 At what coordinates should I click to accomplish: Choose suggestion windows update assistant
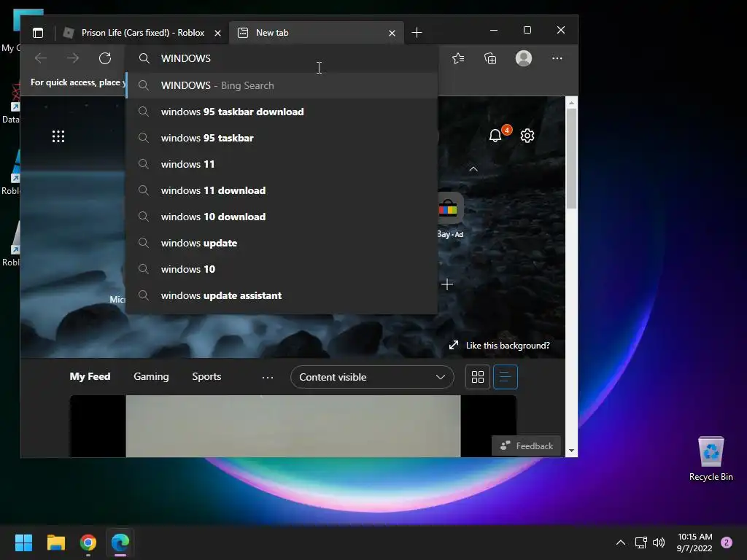pyautogui.click(x=282, y=295)
